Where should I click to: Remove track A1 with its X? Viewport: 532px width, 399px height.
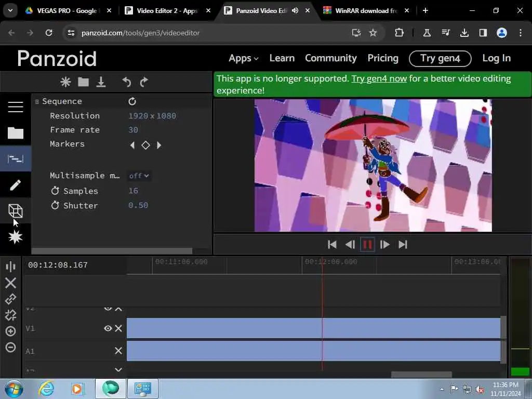pos(118,351)
